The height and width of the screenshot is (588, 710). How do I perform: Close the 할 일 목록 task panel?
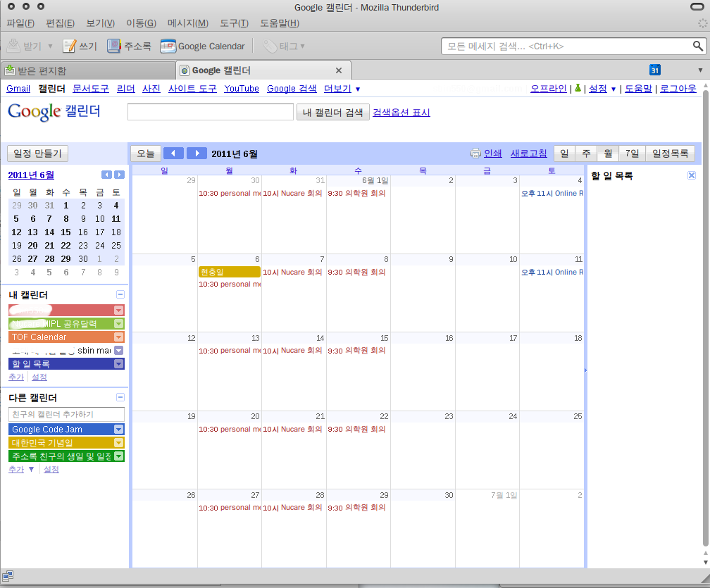(x=692, y=175)
